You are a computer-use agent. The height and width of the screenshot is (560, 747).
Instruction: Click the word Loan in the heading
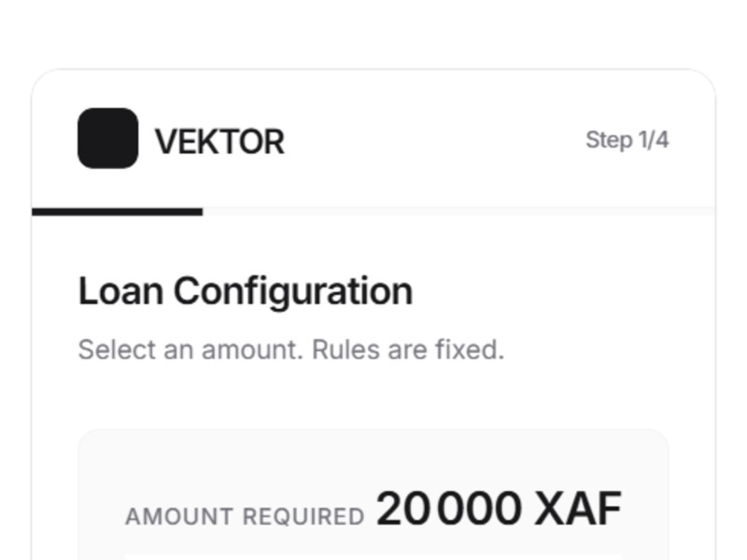(121, 291)
